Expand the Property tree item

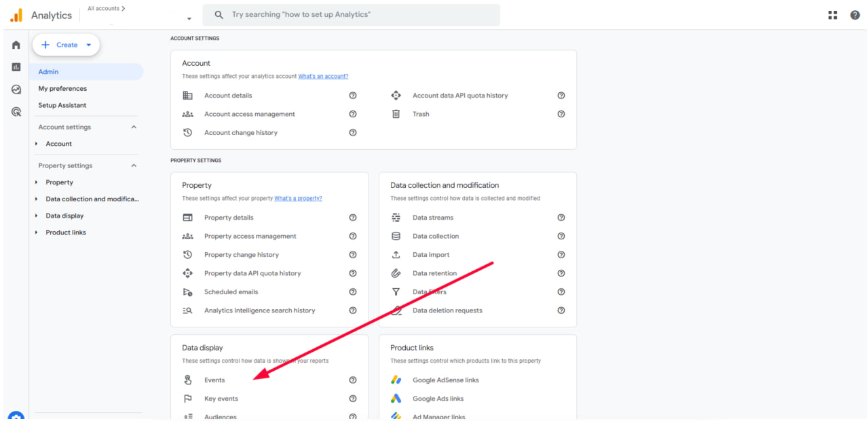(37, 182)
